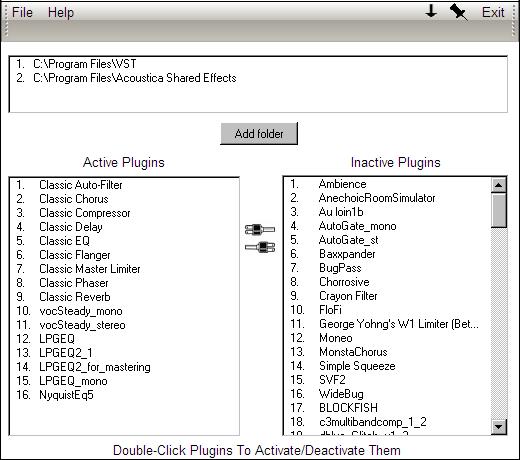Click the Add folder button
The height and width of the screenshot is (460, 520).
click(x=259, y=134)
